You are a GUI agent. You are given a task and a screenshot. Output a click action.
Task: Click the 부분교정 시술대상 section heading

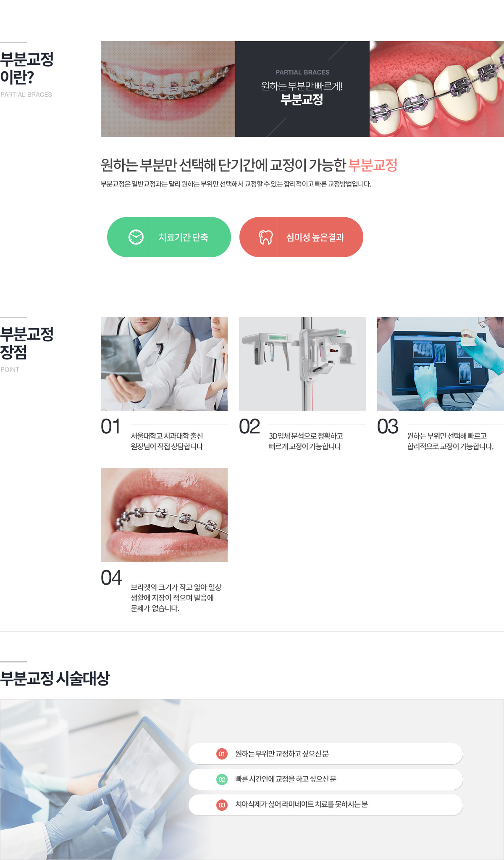(x=55, y=678)
